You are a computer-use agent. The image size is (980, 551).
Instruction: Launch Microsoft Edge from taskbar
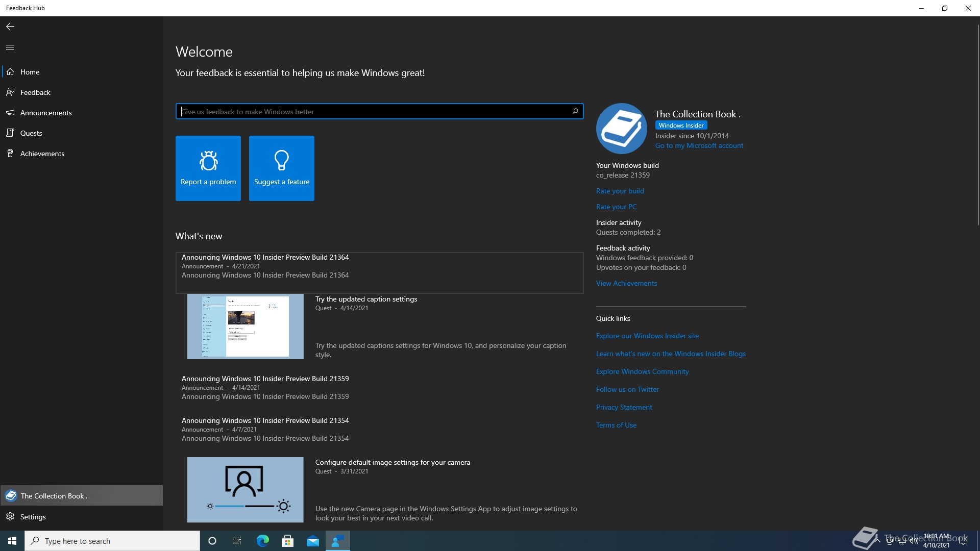[262, 541]
